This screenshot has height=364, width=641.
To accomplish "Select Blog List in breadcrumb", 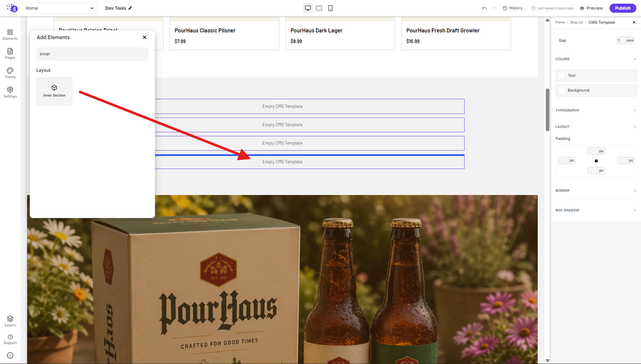I will click(x=576, y=22).
